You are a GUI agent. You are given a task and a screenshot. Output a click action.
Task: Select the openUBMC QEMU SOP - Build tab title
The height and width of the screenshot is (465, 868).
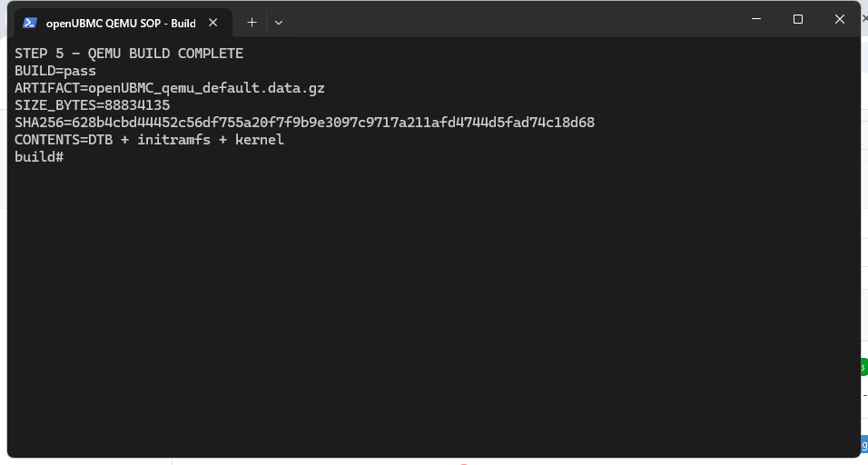121,24
